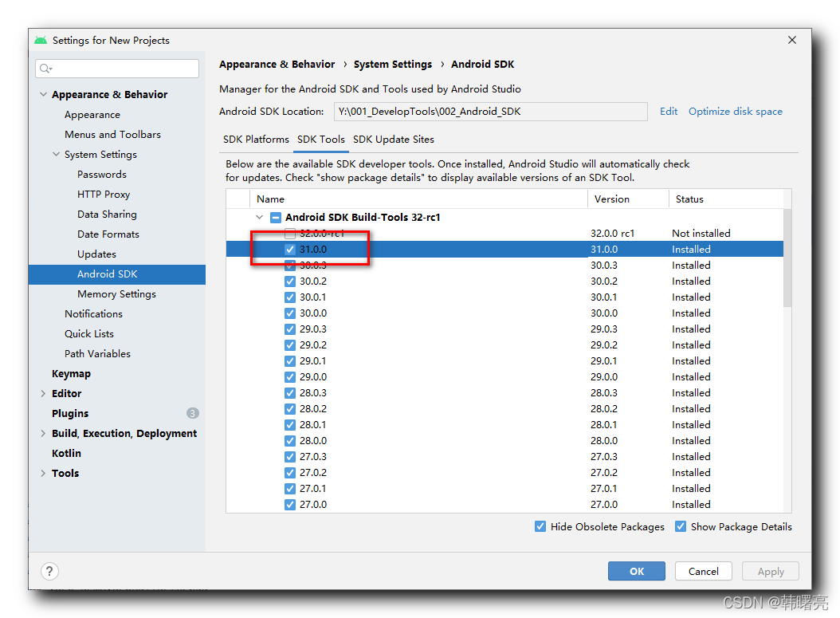Click the Android Studio logo in title bar
840x618 pixels.
click(x=39, y=39)
